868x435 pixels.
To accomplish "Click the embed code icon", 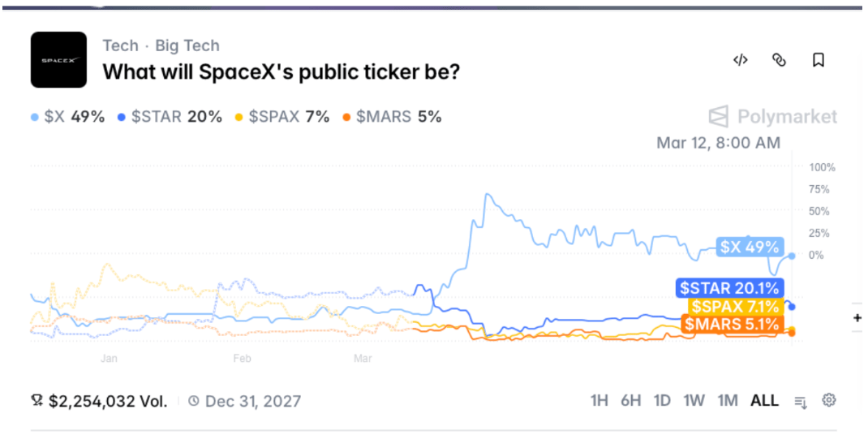I will tap(740, 60).
